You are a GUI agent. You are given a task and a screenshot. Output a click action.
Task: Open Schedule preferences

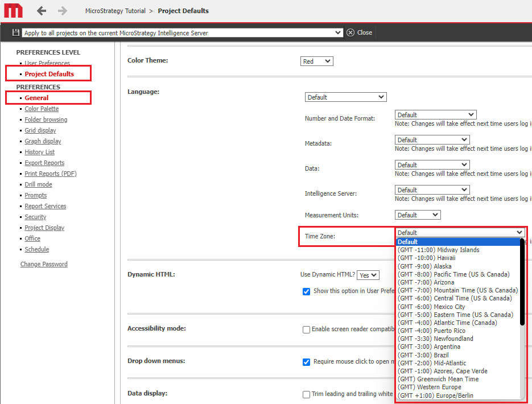[x=36, y=249]
